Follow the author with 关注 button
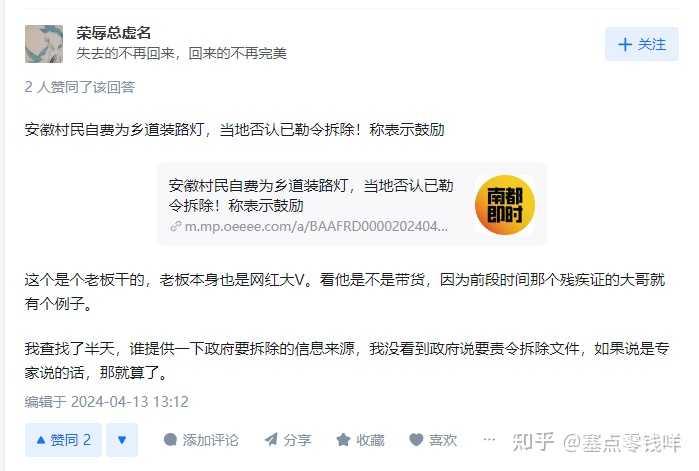 tap(641, 44)
